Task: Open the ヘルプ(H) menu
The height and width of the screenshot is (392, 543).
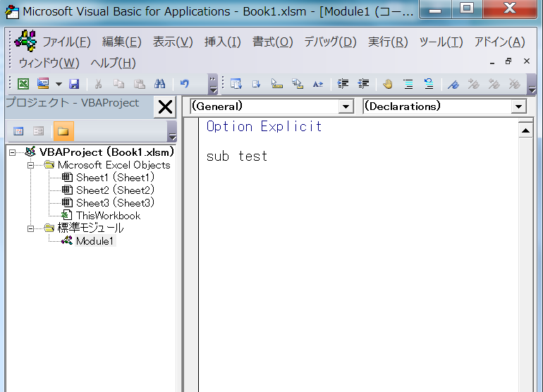Action: coord(113,63)
